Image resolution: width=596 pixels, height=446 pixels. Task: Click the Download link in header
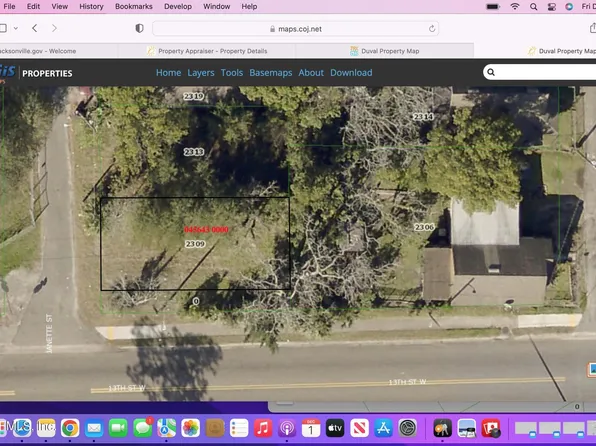pyautogui.click(x=351, y=73)
